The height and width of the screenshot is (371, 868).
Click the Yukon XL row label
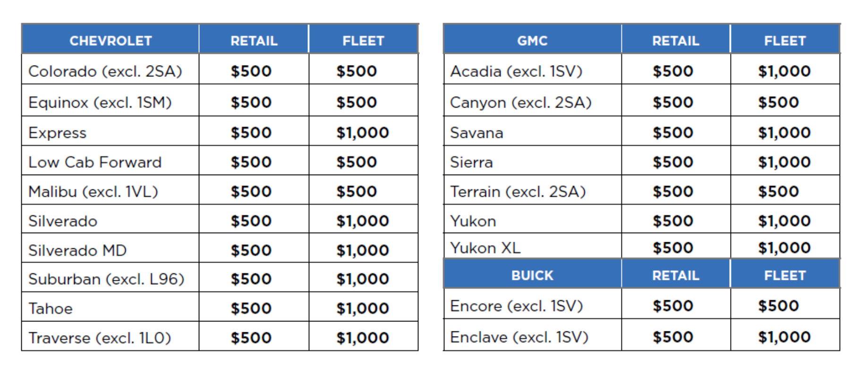pos(485,248)
